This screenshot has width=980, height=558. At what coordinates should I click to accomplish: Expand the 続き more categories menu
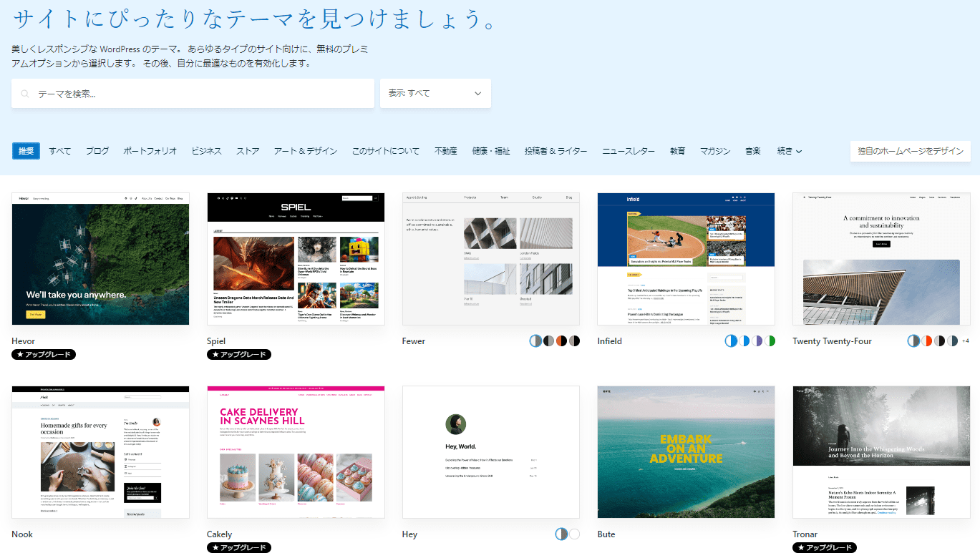(x=790, y=151)
